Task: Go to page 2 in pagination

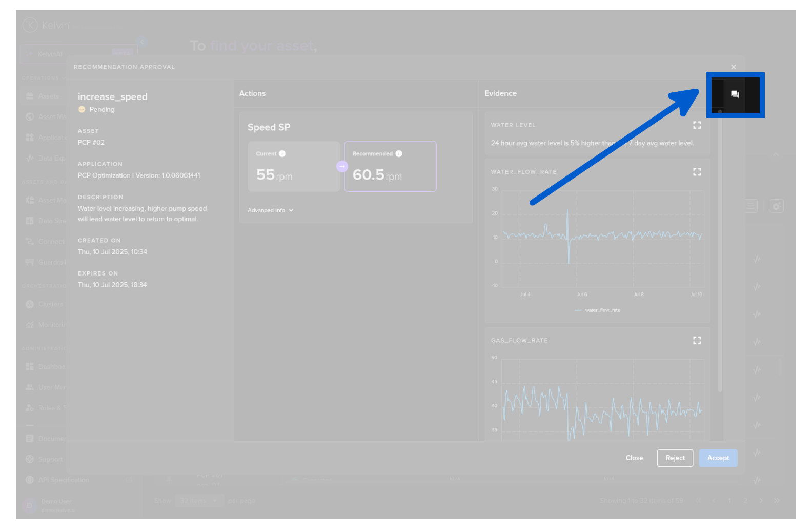Action: pos(745,501)
